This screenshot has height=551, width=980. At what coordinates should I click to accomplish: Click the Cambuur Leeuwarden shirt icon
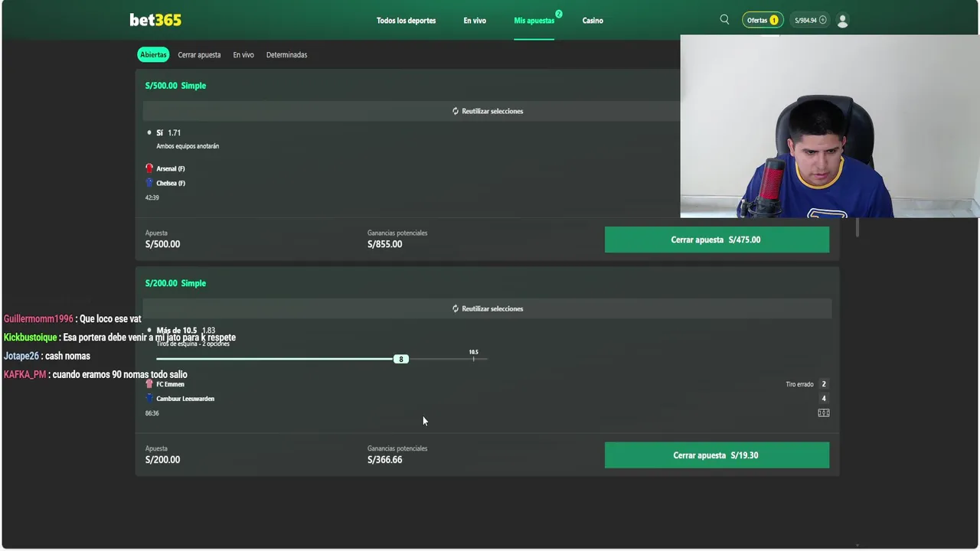coord(149,399)
